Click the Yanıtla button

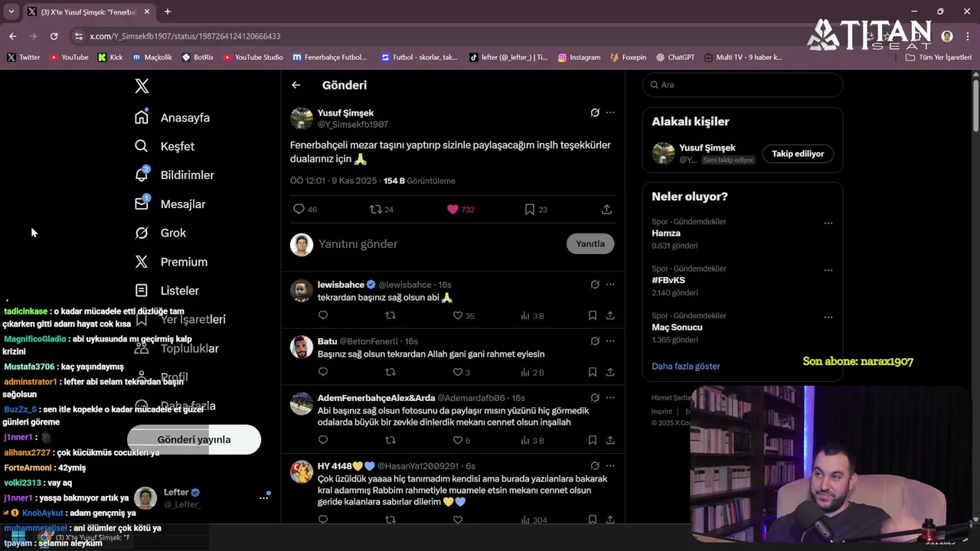coord(590,244)
